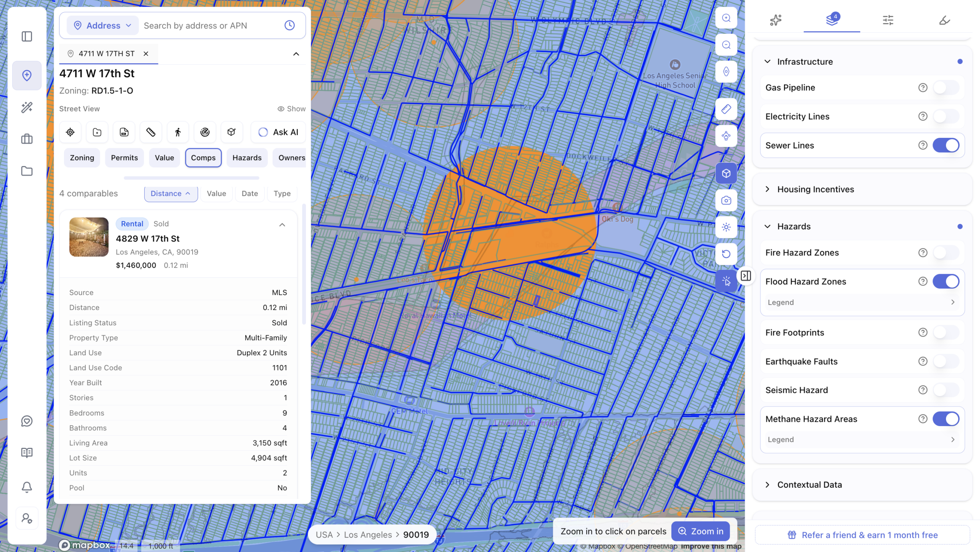980x552 pixels.
Task: Collapse the right panel toggle icon
Action: (746, 276)
